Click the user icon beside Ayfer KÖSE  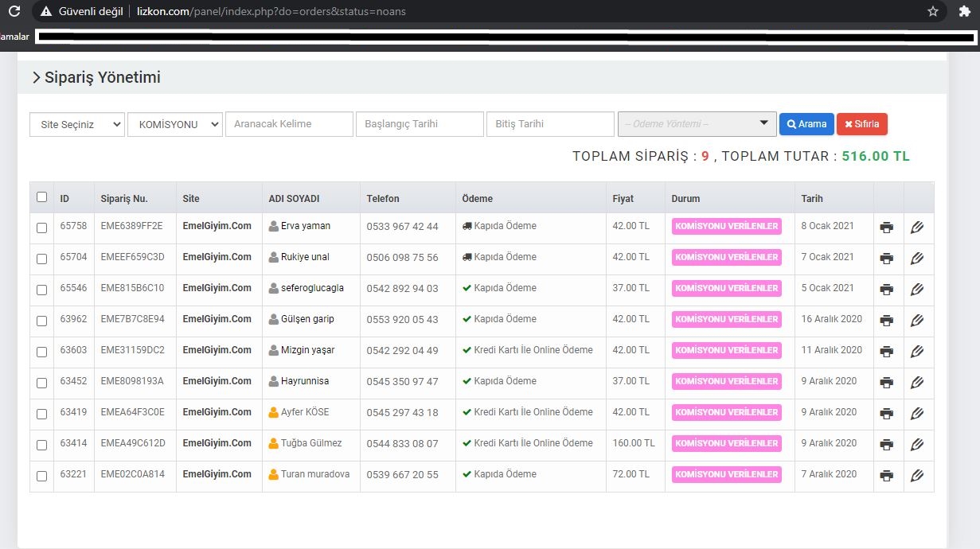click(x=274, y=412)
